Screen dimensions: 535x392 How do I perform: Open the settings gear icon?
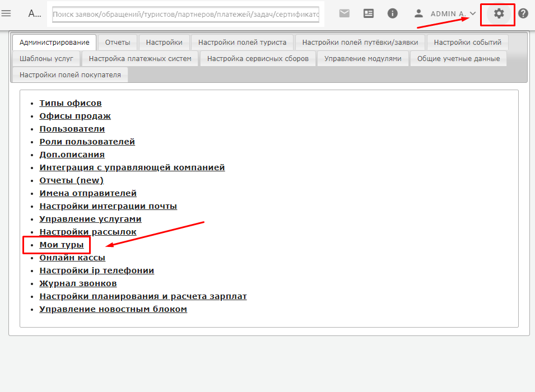(x=499, y=13)
